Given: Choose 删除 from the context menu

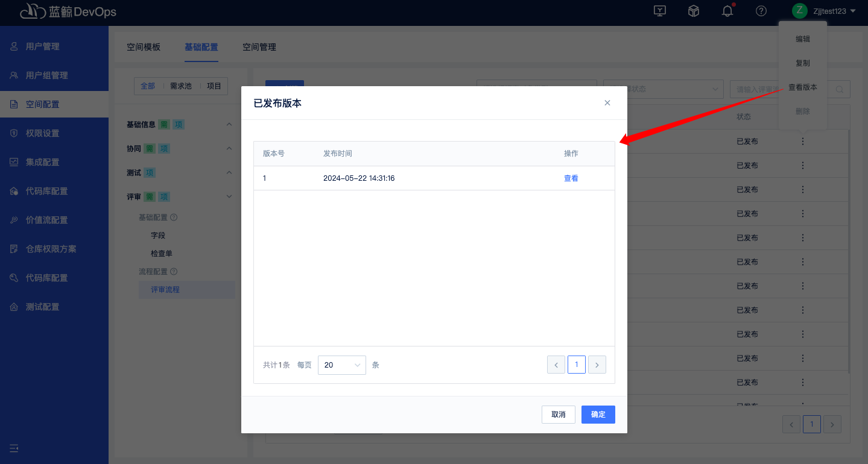Looking at the screenshot, I should 803,111.
